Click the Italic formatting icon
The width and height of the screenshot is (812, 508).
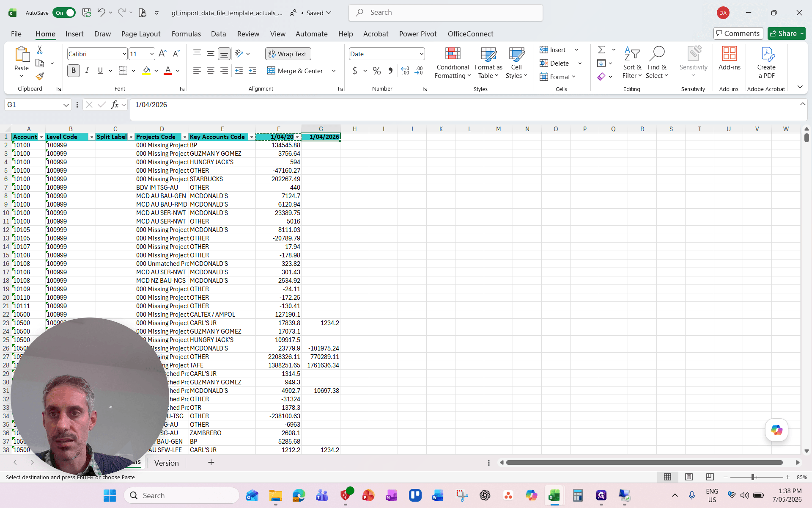tap(87, 71)
